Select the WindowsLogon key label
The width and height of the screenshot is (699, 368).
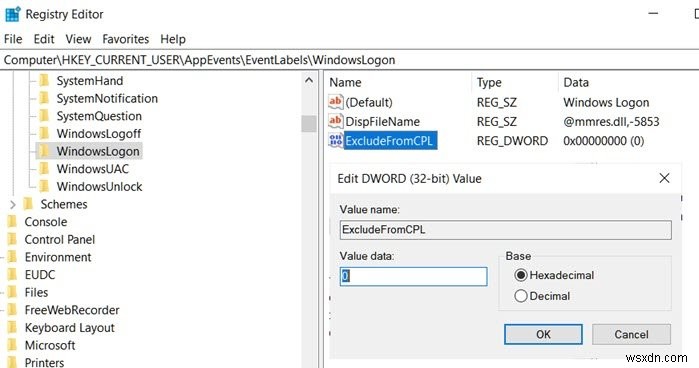click(x=98, y=152)
